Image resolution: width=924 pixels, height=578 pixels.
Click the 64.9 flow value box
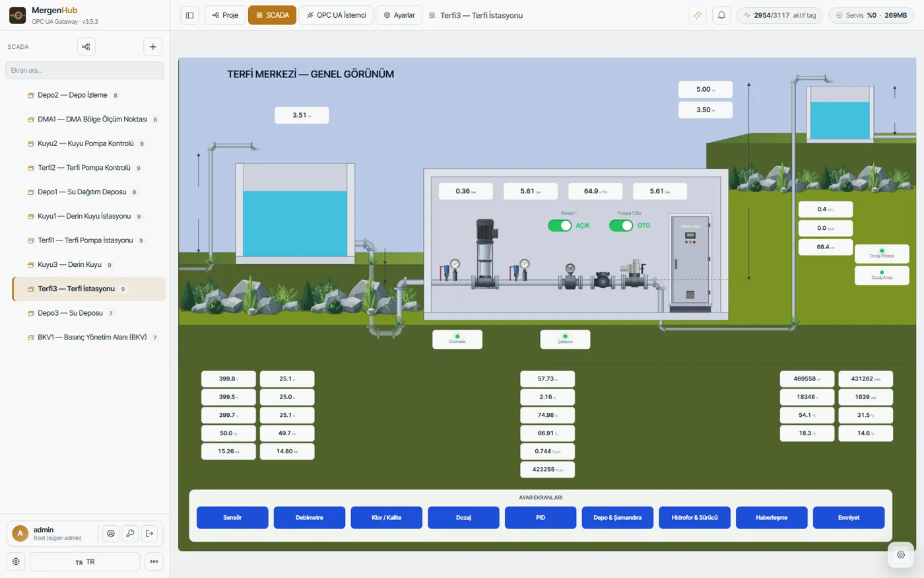(x=595, y=192)
